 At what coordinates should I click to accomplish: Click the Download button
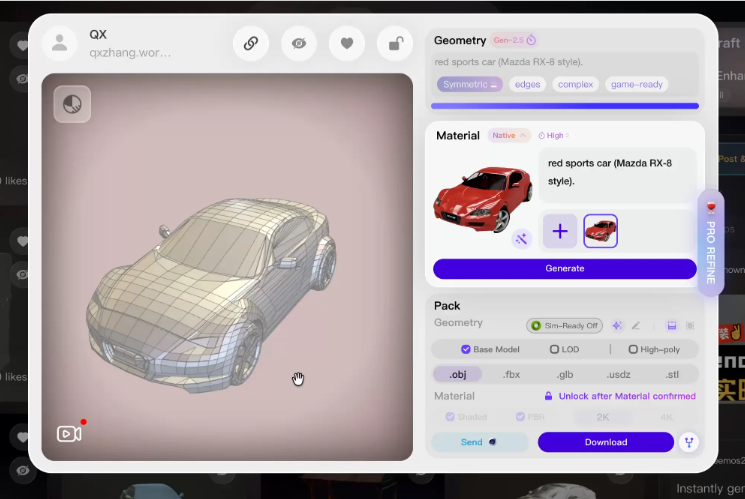pyautogui.click(x=606, y=442)
